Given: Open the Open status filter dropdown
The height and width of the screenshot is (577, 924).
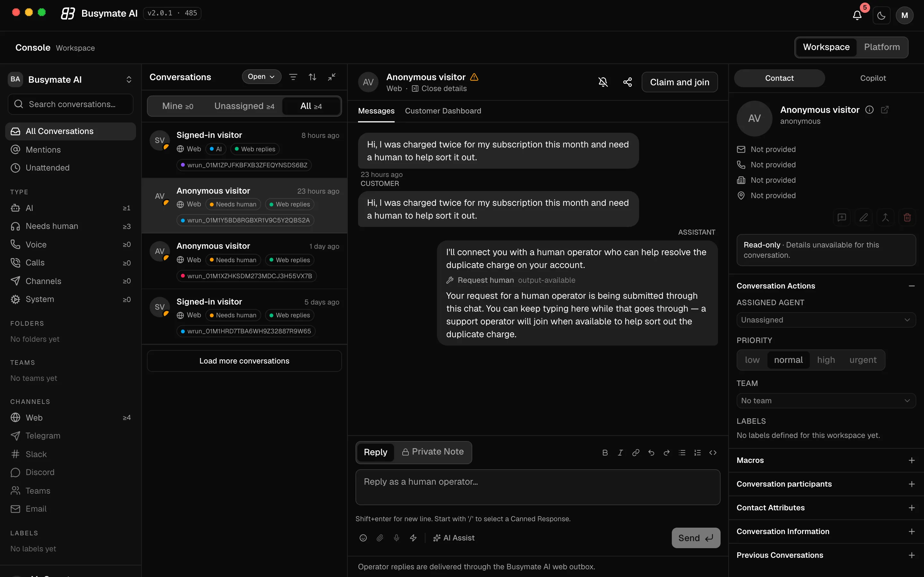Looking at the screenshot, I should 261,76.
